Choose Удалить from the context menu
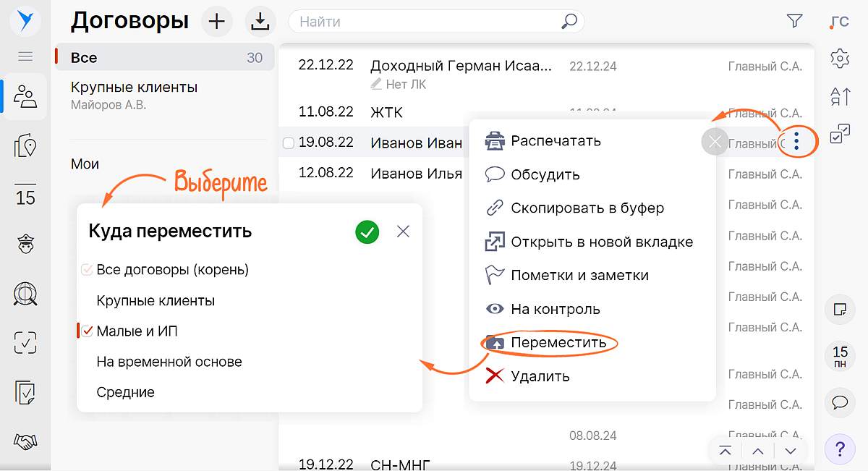868x471 pixels. pos(540,376)
